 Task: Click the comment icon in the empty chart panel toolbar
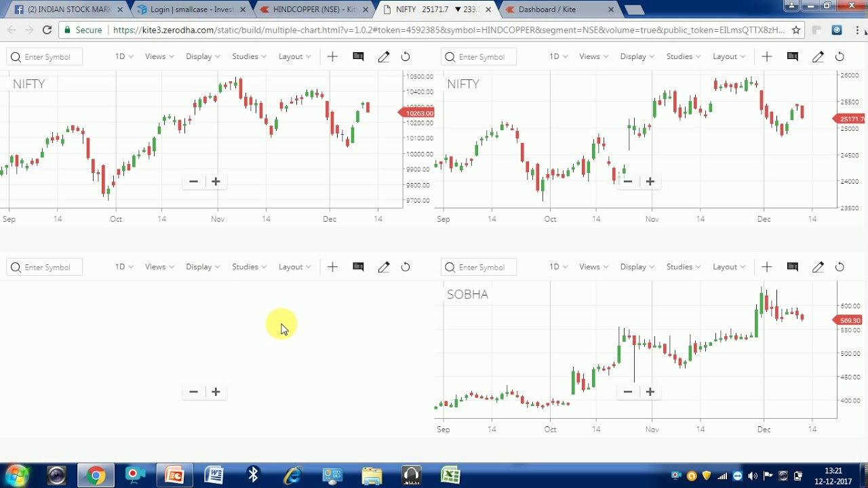click(358, 267)
